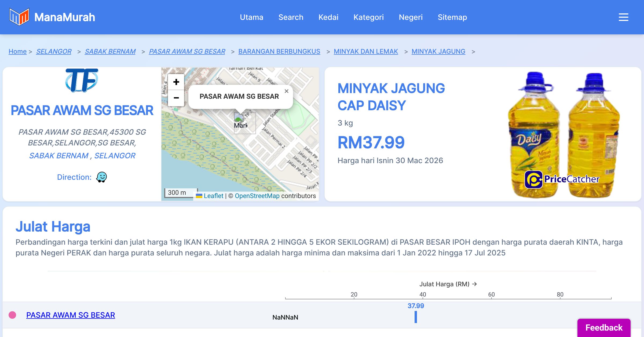This screenshot has height=337, width=644.
Task: Open Waze directions icon
Action: (x=101, y=177)
